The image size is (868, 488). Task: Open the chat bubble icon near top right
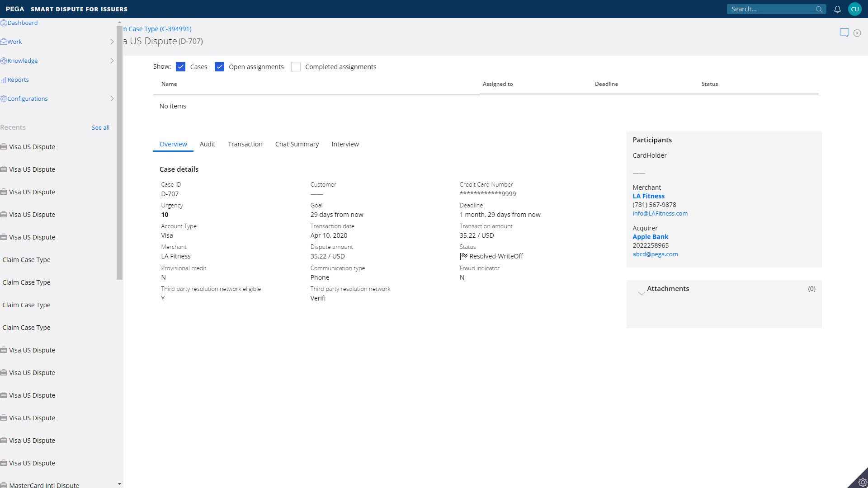844,33
